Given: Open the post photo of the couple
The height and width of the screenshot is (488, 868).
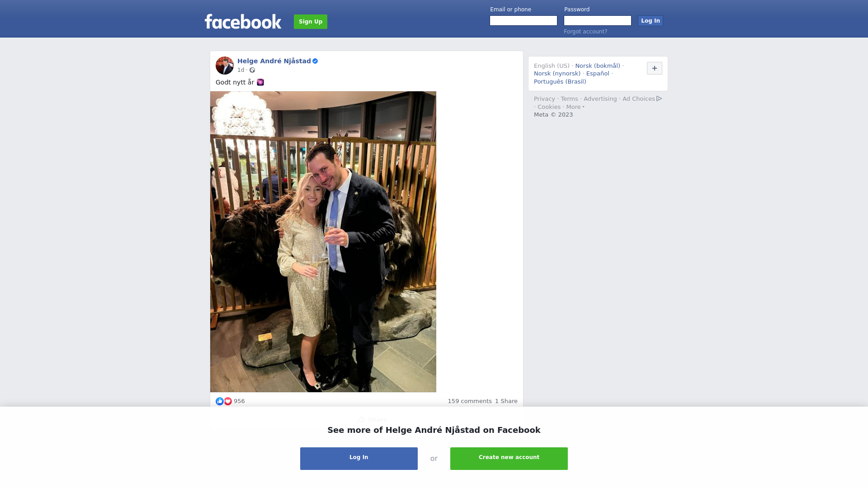Looking at the screenshot, I should pos(323,242).
